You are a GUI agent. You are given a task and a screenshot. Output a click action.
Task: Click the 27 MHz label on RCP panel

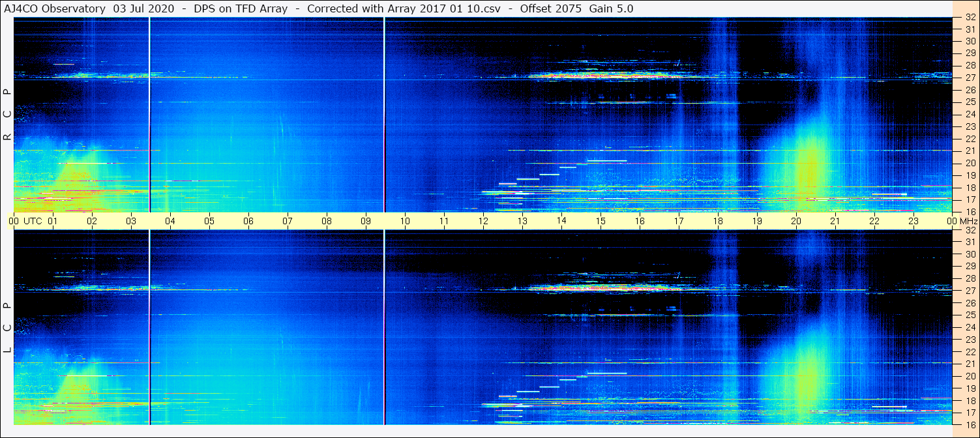click(x=970, y=78)
